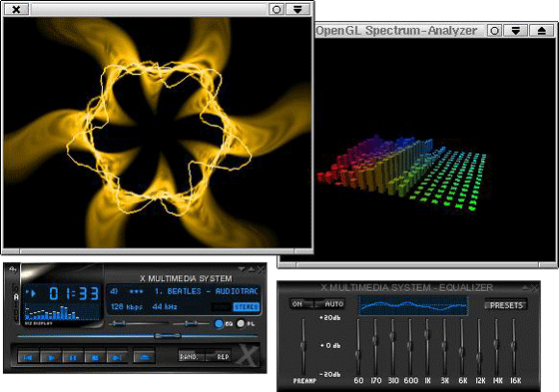Click the + 0 db equalizer scale label
The width and height of the screenshot is (559, 392).
coord(330,346)
